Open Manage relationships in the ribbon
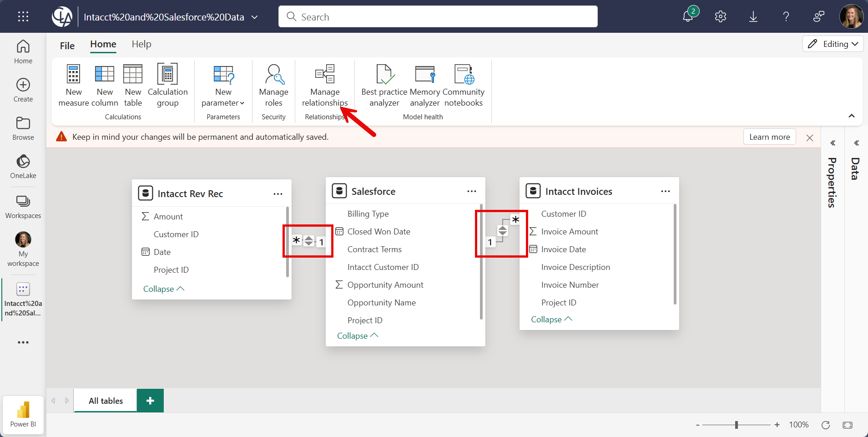The image size is (868, 437). (x=325, y=85)
